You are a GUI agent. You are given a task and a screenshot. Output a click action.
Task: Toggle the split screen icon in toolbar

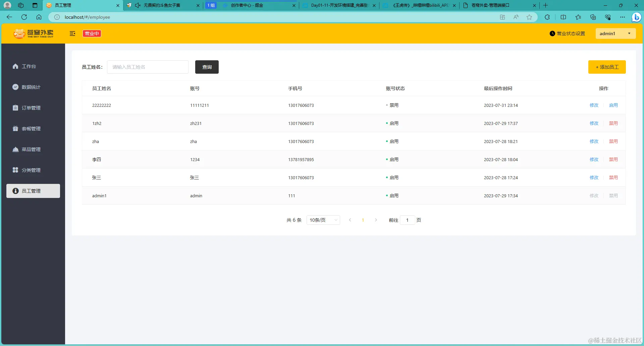click(563, 17)
